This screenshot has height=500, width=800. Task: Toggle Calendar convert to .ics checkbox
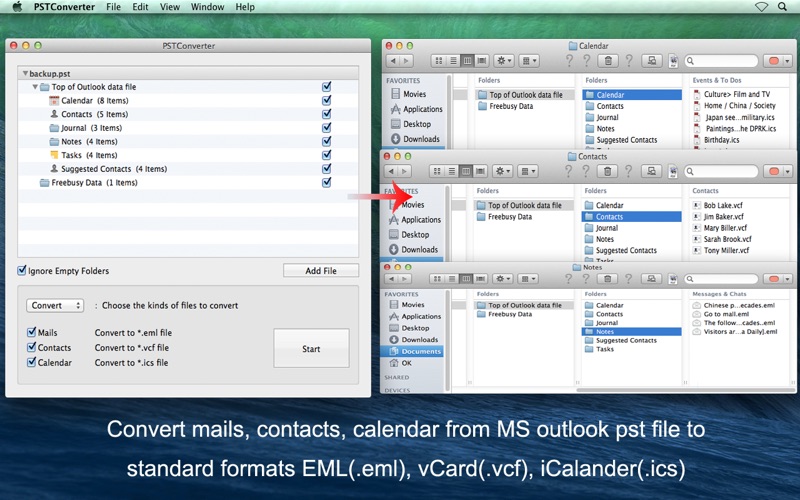click(32, 362)
